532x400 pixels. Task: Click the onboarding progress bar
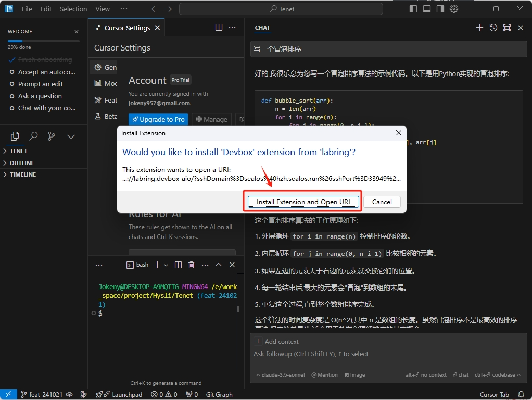44,41
